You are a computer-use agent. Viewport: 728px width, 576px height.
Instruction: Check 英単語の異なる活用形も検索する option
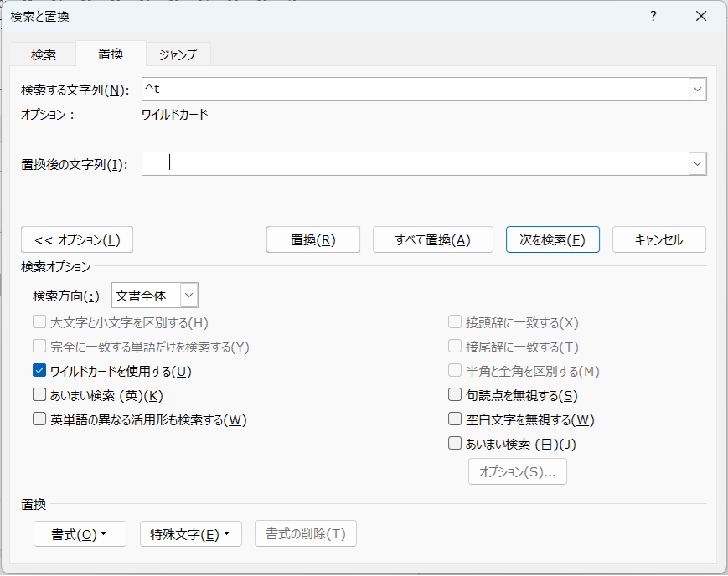point(39,419)
